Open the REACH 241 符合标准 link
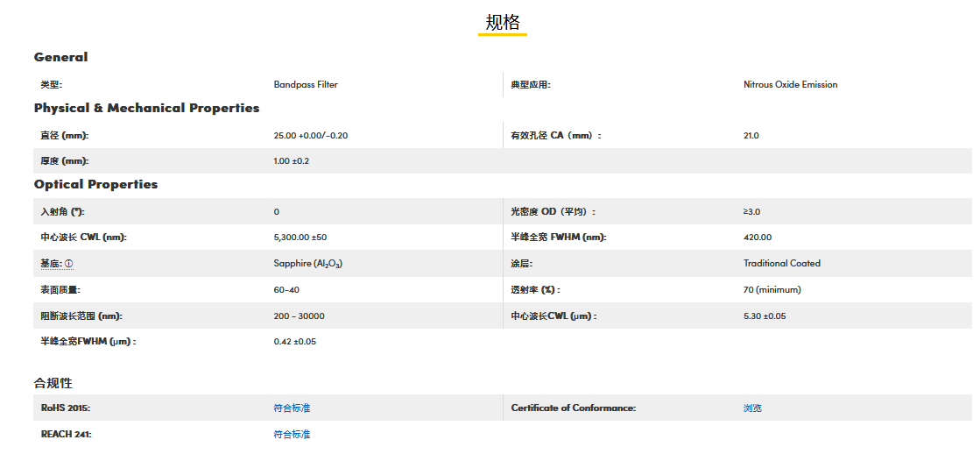 pos(292,435)
